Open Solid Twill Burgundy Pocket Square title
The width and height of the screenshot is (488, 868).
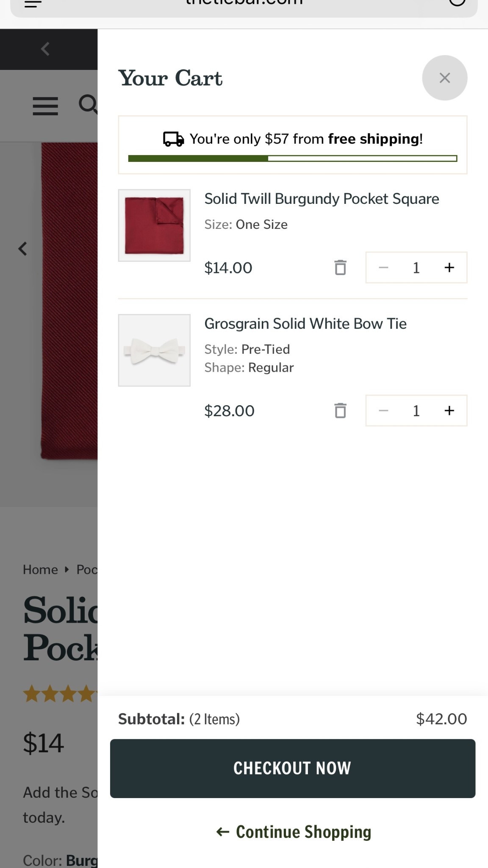point(322,199)
